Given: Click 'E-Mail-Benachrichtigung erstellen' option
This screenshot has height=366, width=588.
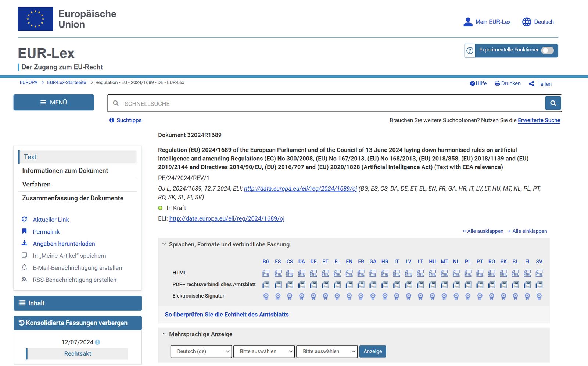Looking at the screenshot, I should click(x=78, y=268).
